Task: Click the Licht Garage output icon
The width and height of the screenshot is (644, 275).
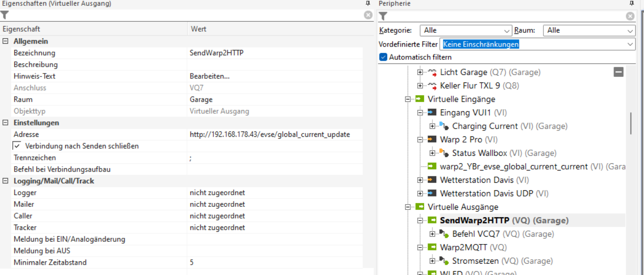Action: (x=432, y=72)
